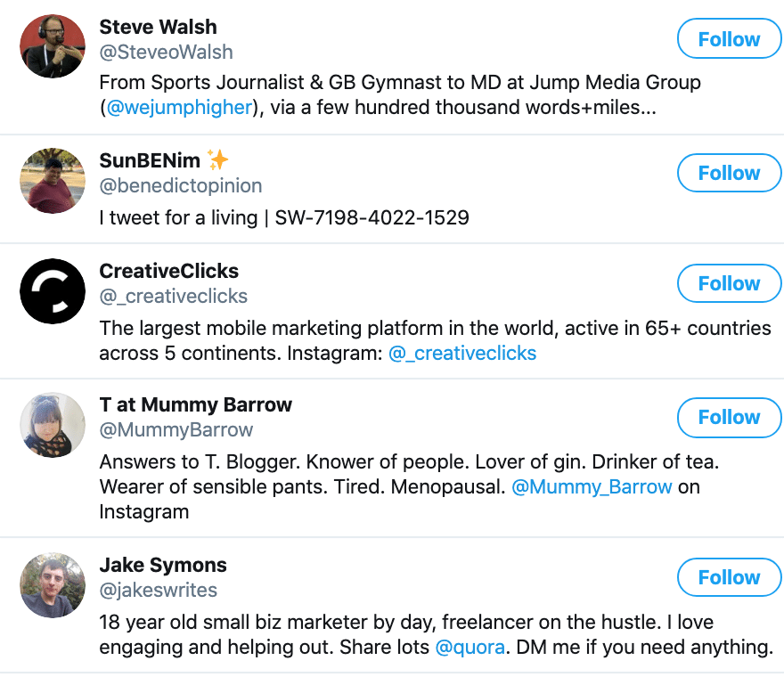The width and height of the screenshot is (784, 677).
Task: Select the CreativeClicks display name
Action: (x=169, y=271)
